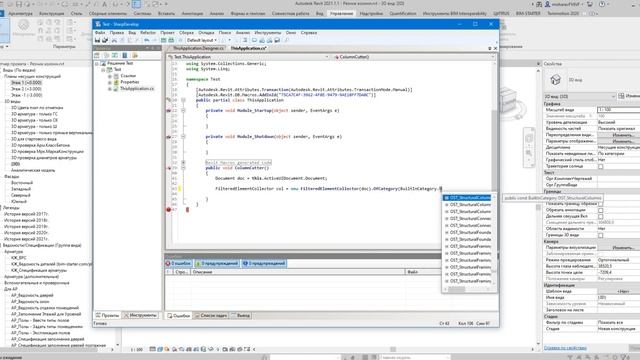Open the ColumnCutter() member dropdown
Viewport: 640px width, 360px height.
414,57
